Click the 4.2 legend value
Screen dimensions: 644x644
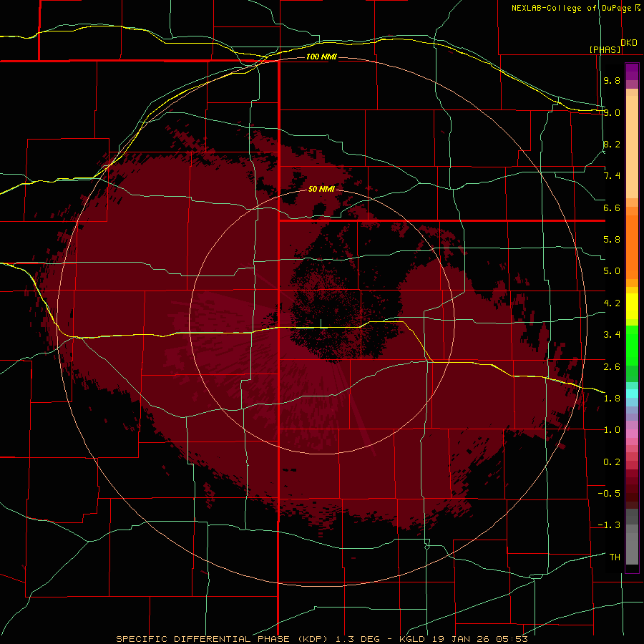pyautogui.click(x=612, y=303)
